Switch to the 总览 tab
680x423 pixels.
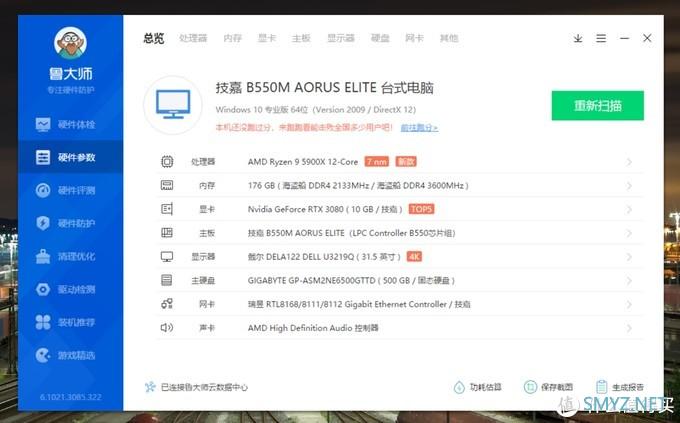pos(154,38)
